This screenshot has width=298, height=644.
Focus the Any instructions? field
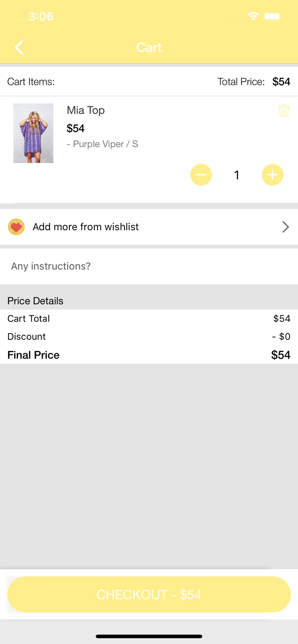148,266
